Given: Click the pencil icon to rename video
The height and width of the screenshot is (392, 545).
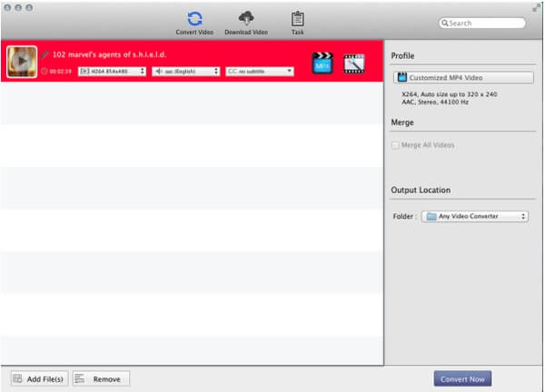Looking at the screenshot, I should (45, 54).
